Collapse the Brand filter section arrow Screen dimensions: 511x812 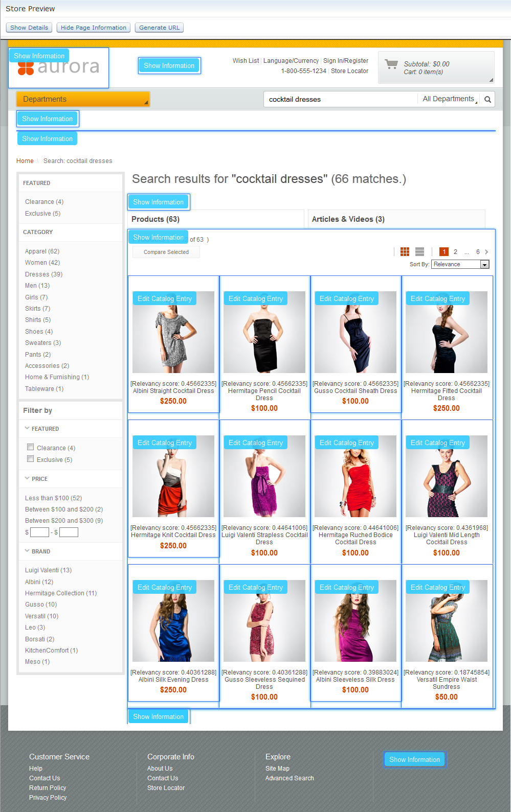[27, 551]
